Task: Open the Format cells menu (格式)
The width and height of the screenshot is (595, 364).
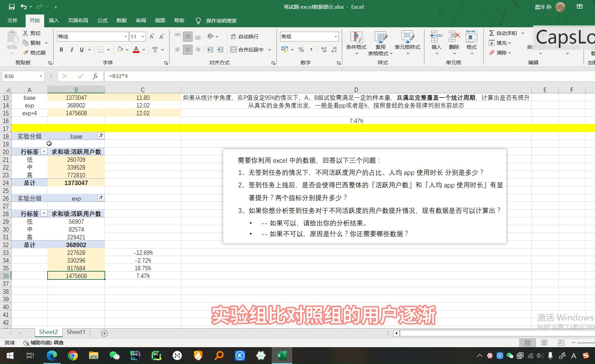Action: point(472,42)
